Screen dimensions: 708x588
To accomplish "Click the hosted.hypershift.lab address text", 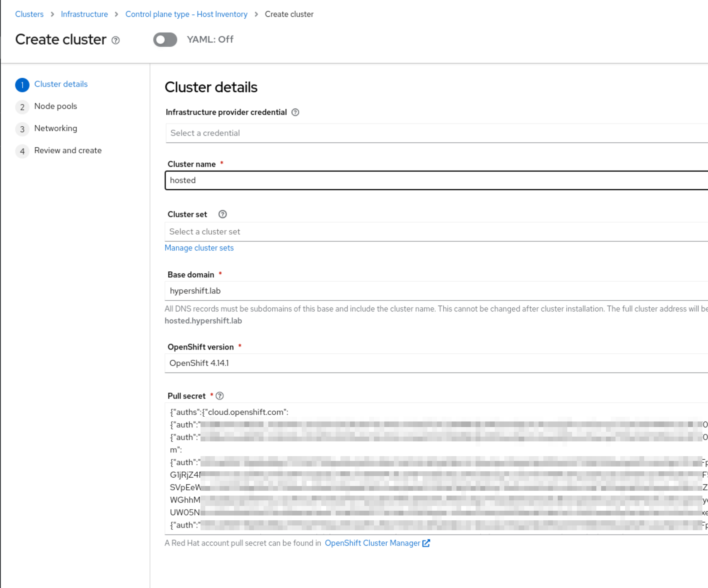I will coord(203,321).
